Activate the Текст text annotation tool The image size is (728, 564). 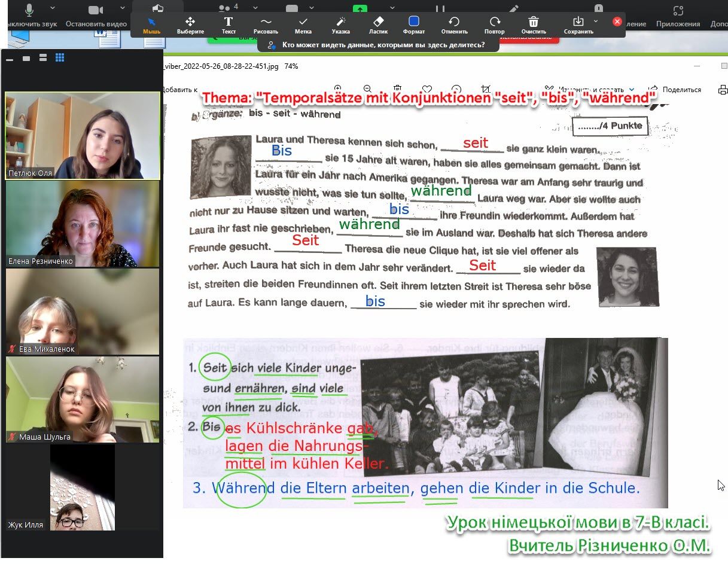click(229, 25)
